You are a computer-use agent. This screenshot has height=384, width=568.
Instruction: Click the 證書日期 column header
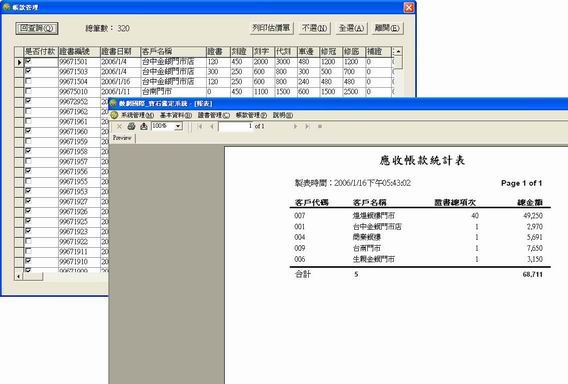[120, 51]
